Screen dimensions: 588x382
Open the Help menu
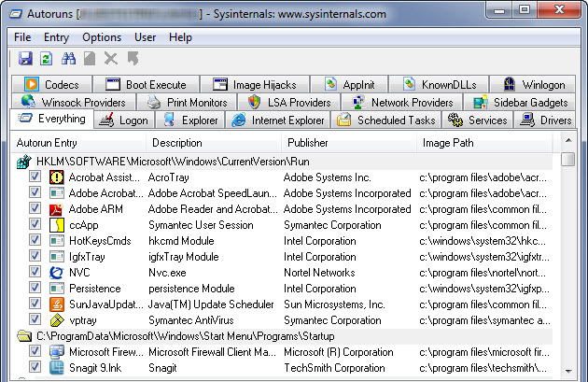coord(180,37)
